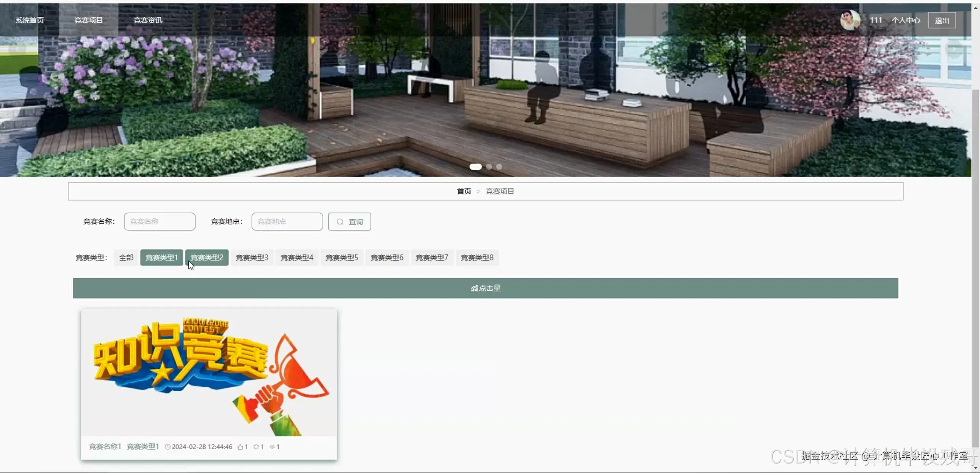Viewport: 980px width, 473px height.
Task: Click inside the 竞赛名称 search field
Action: click(160, 221)
